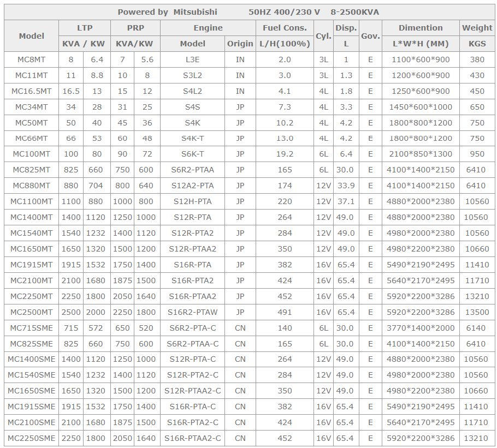Click the MC16.5MT model row label
This screenshot has height=448, width=497.
tap(32, 91)
